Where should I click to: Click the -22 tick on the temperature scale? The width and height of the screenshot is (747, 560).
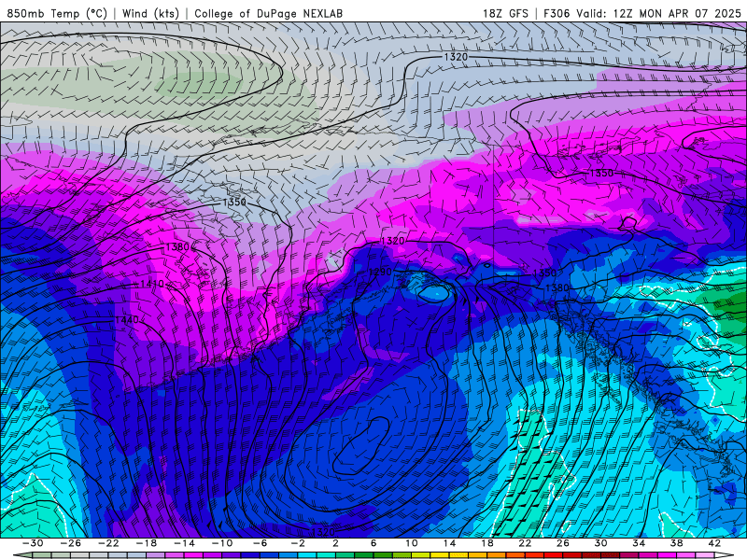pyautogui.click(x=108, y=543)
